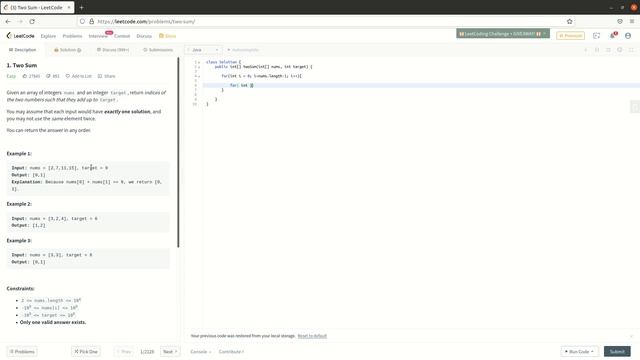Viewport: 640px width, 360px height.
Task: Switch to the Discuss (999+) tab
Action: (113, 50)
